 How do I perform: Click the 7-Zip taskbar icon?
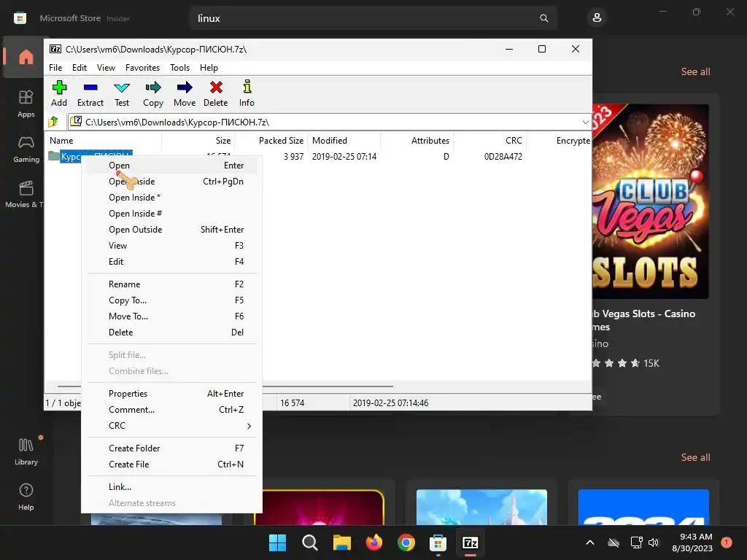coord(471,542)
